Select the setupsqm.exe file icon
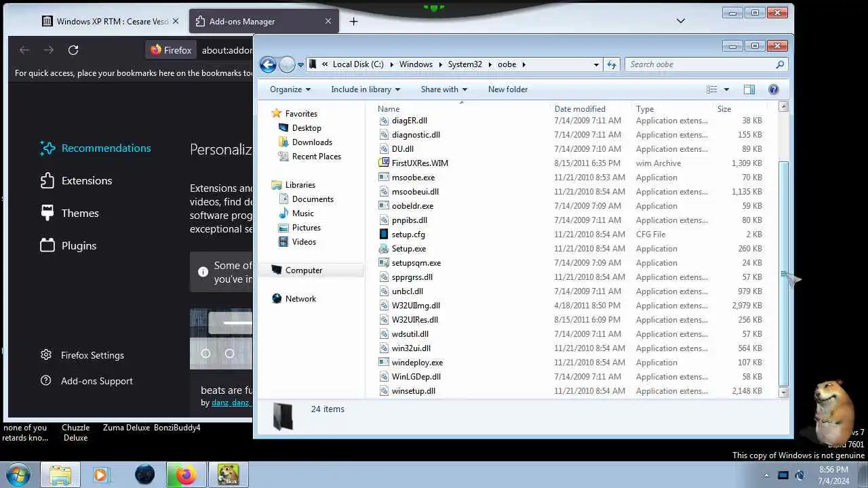868x488 pixels. tap(384, 263)
